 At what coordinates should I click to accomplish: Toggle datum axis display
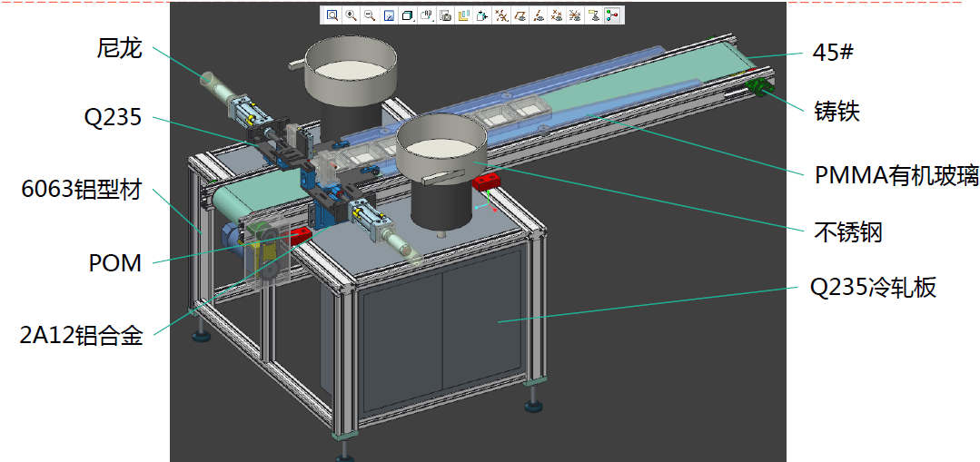[x=538, y=15]
